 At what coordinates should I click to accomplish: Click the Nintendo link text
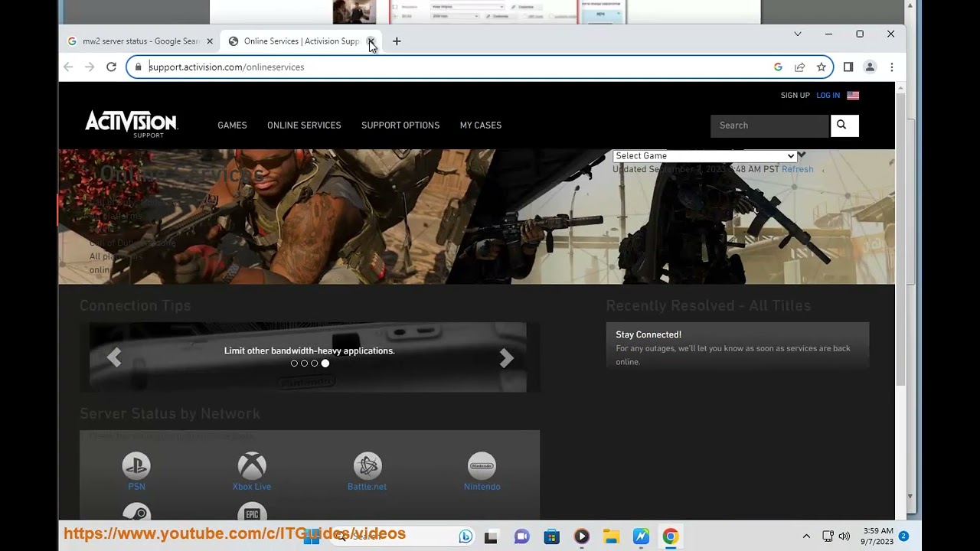pos(482,487)
